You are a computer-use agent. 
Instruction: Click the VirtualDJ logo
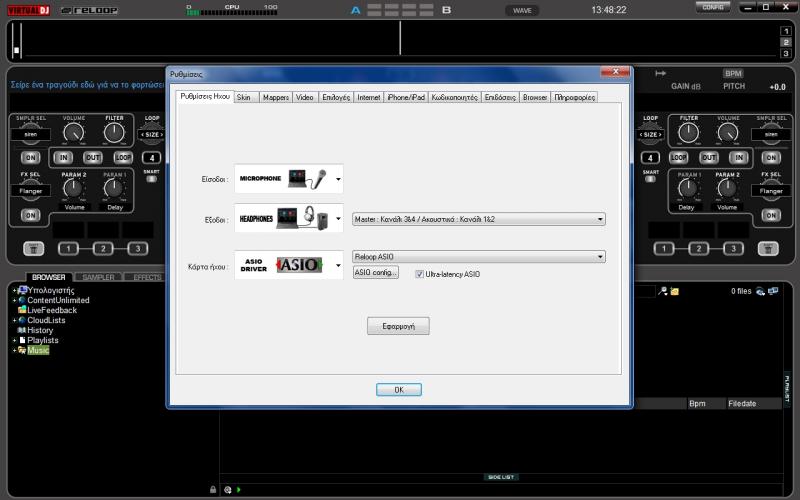point(29,10)
